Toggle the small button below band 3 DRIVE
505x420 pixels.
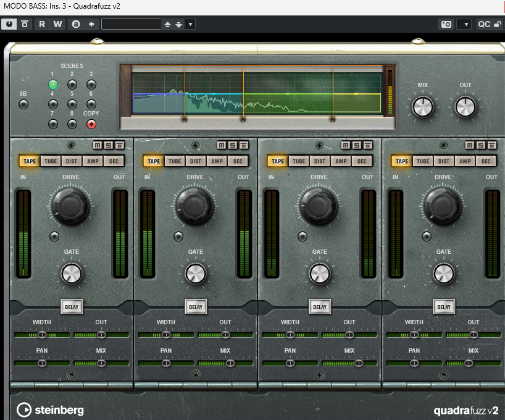[303, 237]
